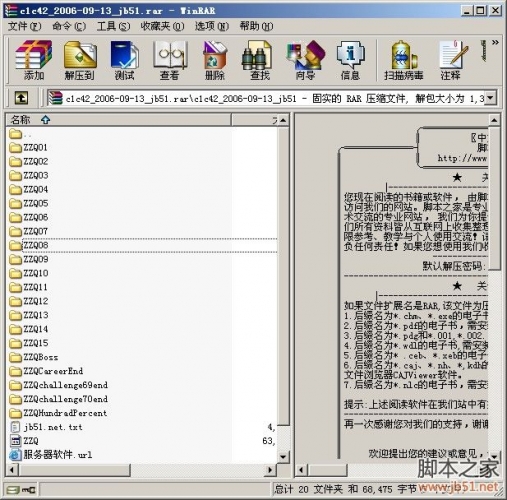Image resolution: width=507 pixels, height=500 pixels.
Task: Launch the Wizard (向导) icon
Action: (305, 60)
